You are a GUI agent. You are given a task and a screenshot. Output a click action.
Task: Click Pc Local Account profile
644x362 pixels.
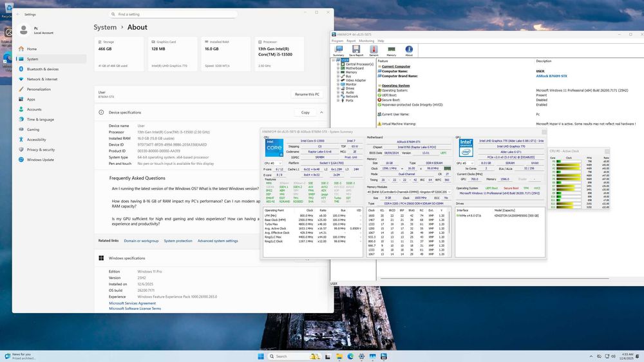37,30
